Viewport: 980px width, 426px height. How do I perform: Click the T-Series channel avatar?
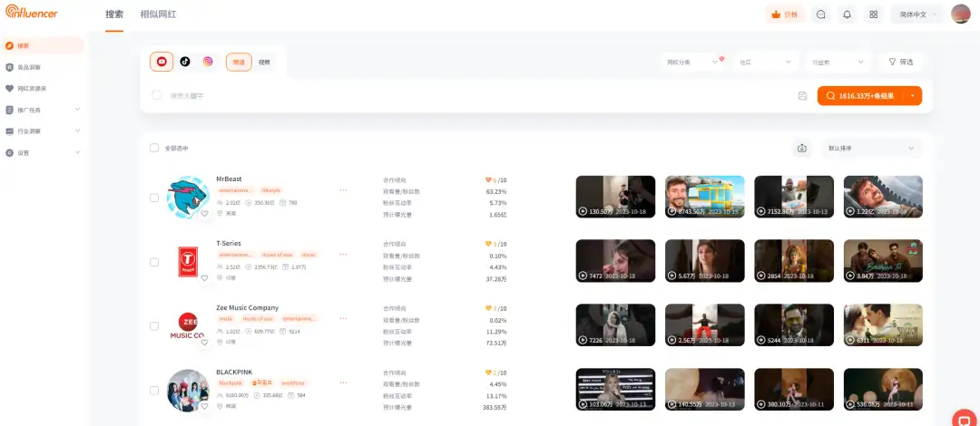[188, 261]
